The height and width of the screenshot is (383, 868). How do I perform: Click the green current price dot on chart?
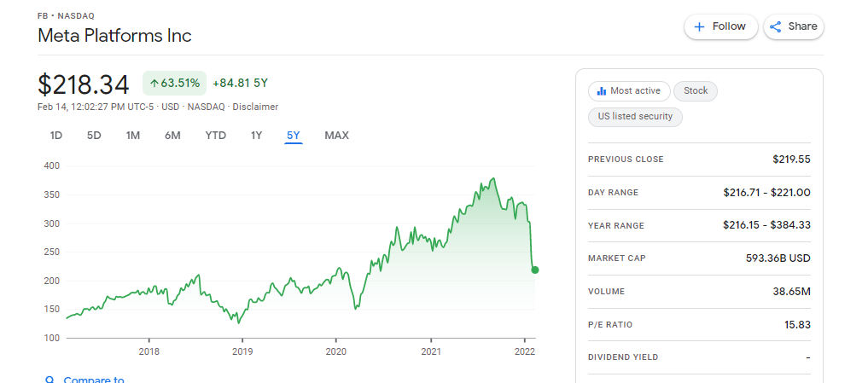coord(535,270)
